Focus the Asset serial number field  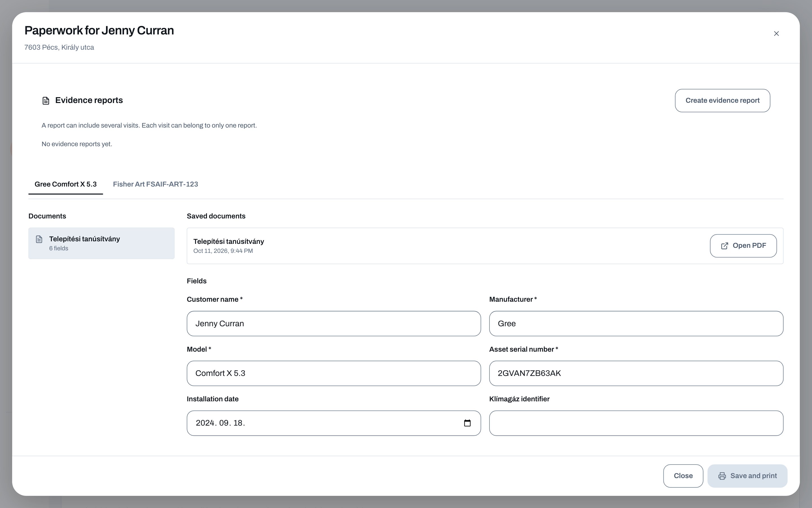[636, 373]
